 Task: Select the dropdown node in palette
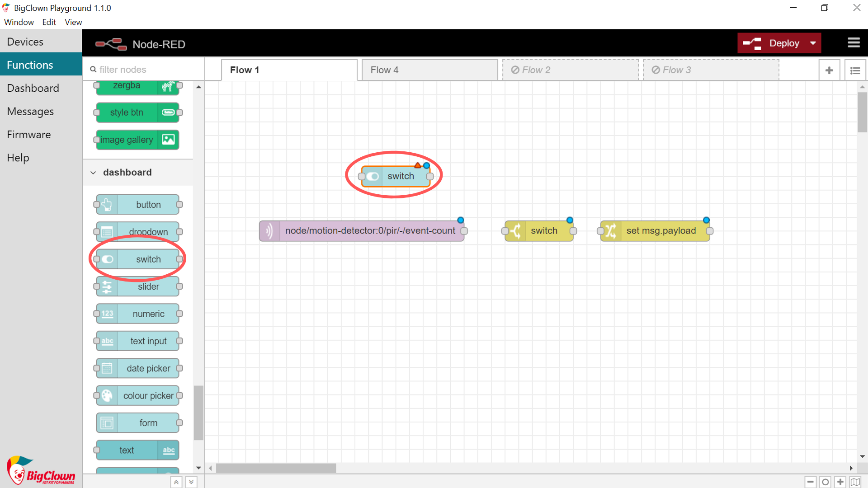tap(138, 232)
